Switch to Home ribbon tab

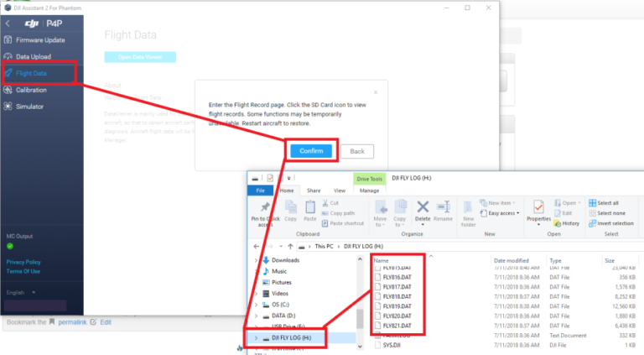coord(287,191)
